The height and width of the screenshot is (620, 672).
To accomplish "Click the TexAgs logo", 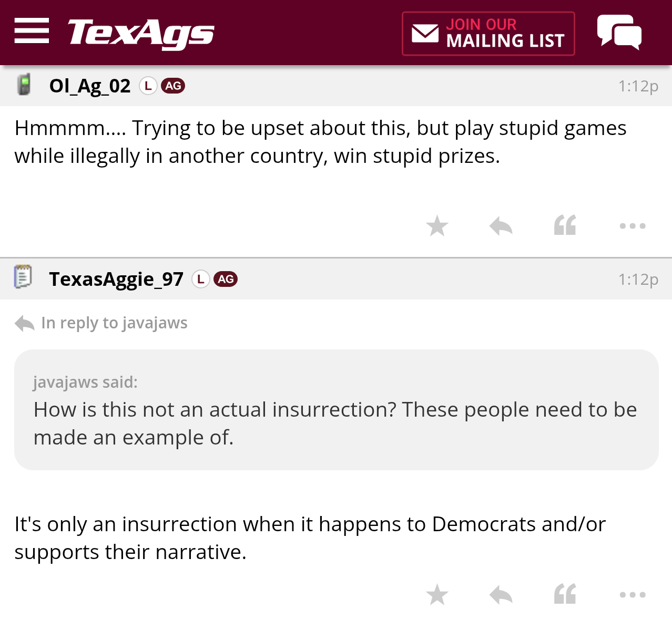I will tap(140, 33).
